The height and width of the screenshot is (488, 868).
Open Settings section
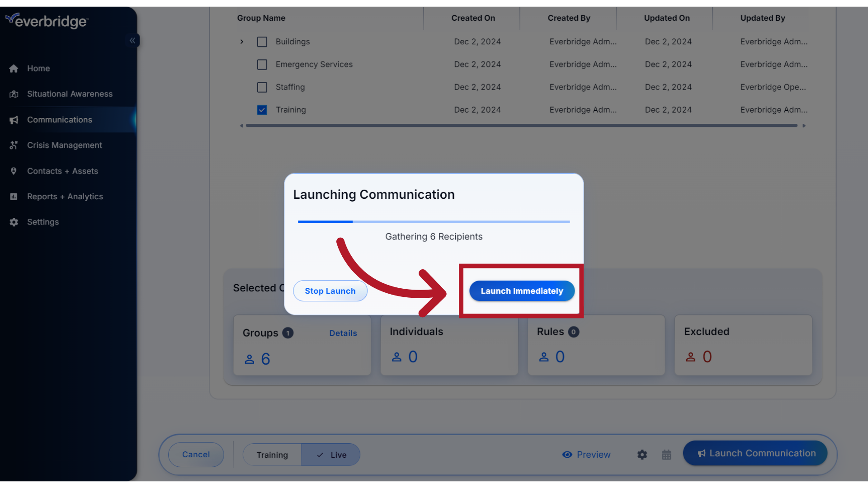[x=42, y=222]
